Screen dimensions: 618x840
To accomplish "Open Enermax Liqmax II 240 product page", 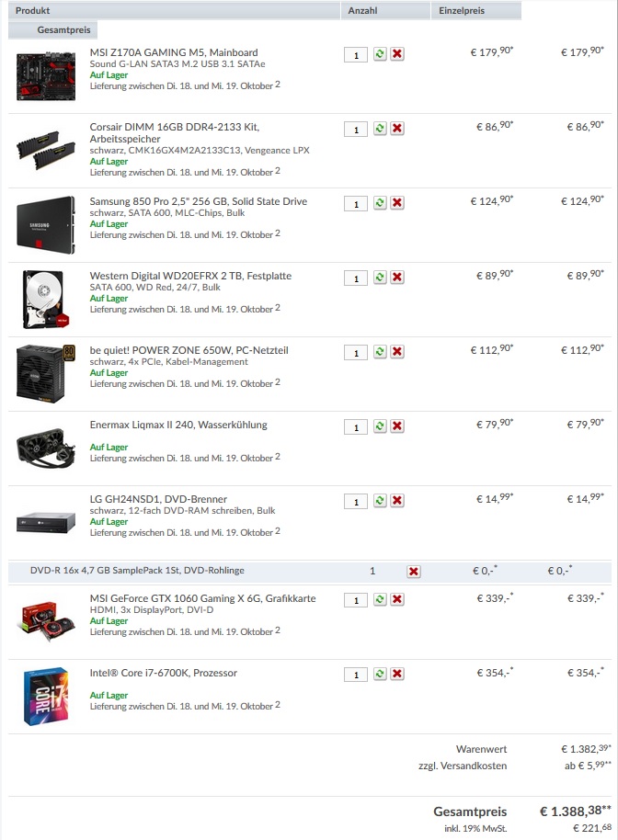I will [x=178, y=425].
